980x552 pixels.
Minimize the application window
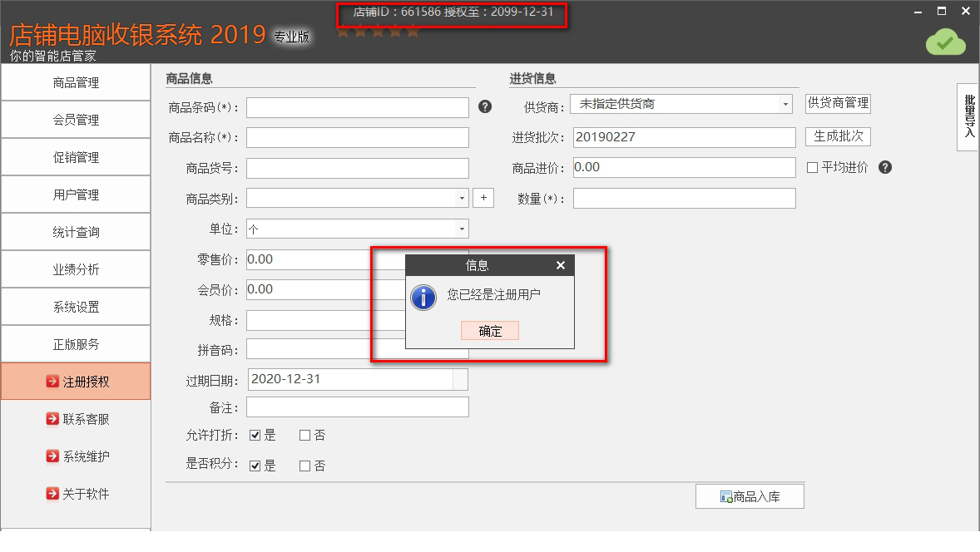918,12
